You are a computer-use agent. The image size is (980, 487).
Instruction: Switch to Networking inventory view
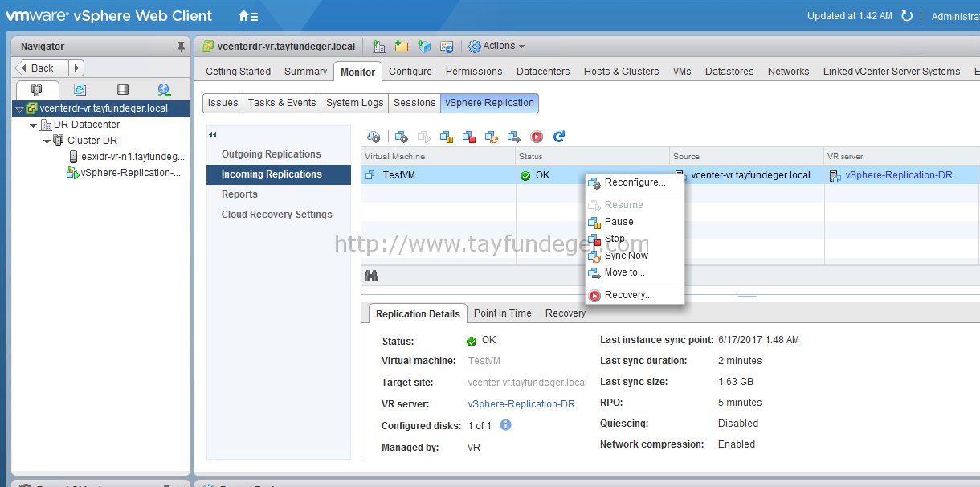tap(164, 90)
